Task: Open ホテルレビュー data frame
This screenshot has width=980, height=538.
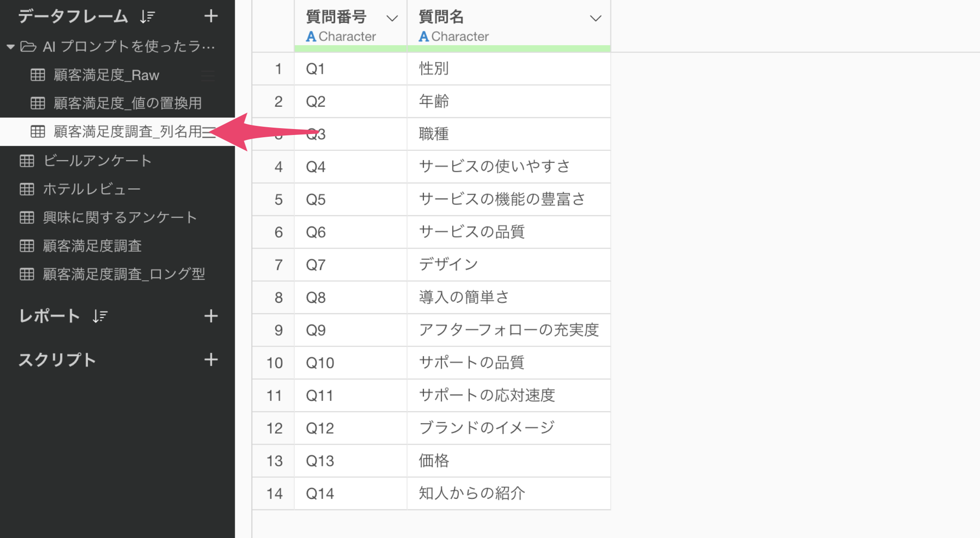Action: coord(92,189)
